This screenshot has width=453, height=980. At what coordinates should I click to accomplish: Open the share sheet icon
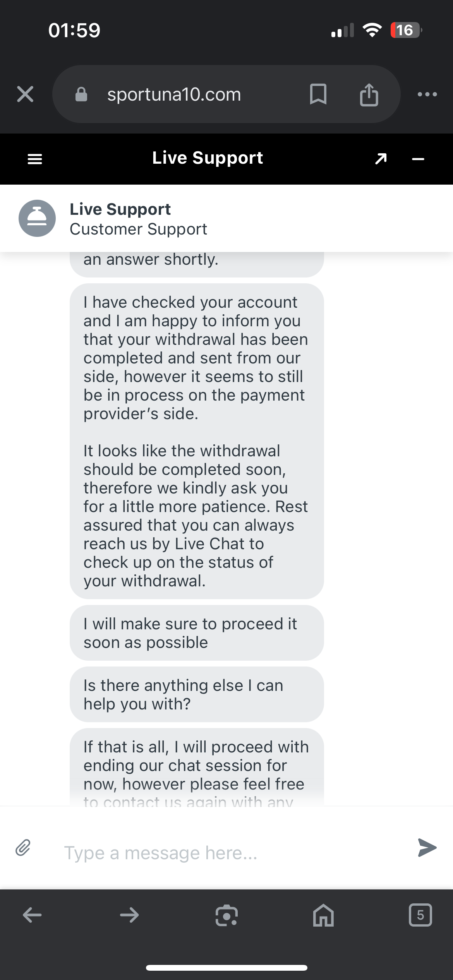(x=369, y=94)
